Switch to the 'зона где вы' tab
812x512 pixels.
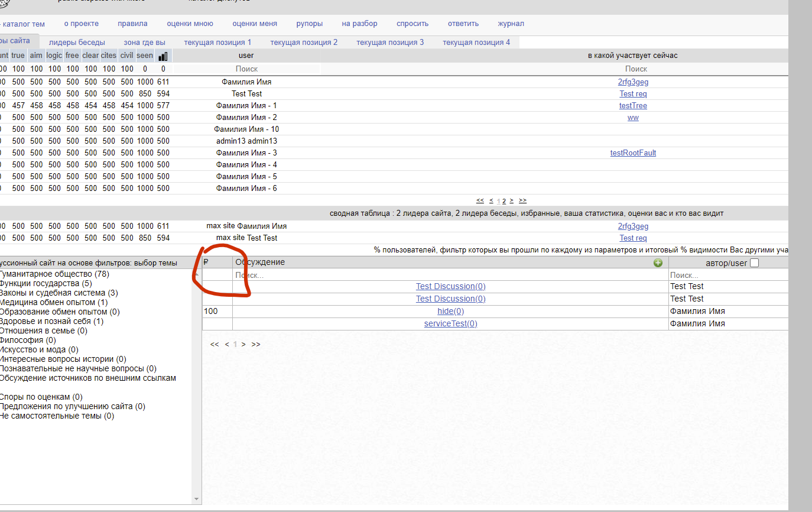tap(144, 43)
